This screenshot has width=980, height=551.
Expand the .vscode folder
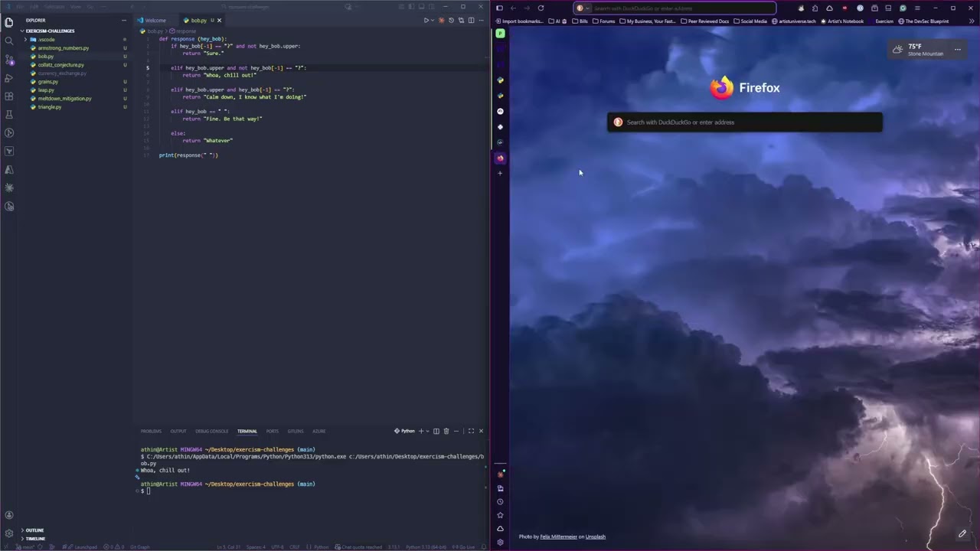pyautogui.click(x=47, y=39)
